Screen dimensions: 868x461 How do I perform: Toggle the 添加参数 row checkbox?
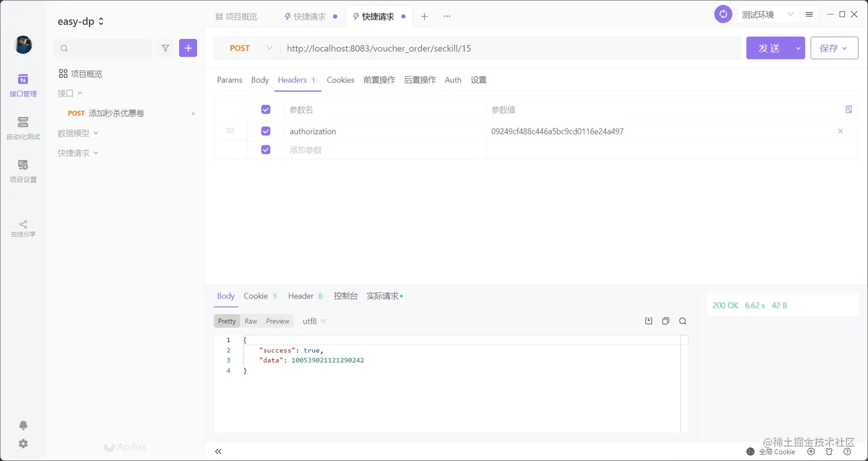tap(265, 149)
